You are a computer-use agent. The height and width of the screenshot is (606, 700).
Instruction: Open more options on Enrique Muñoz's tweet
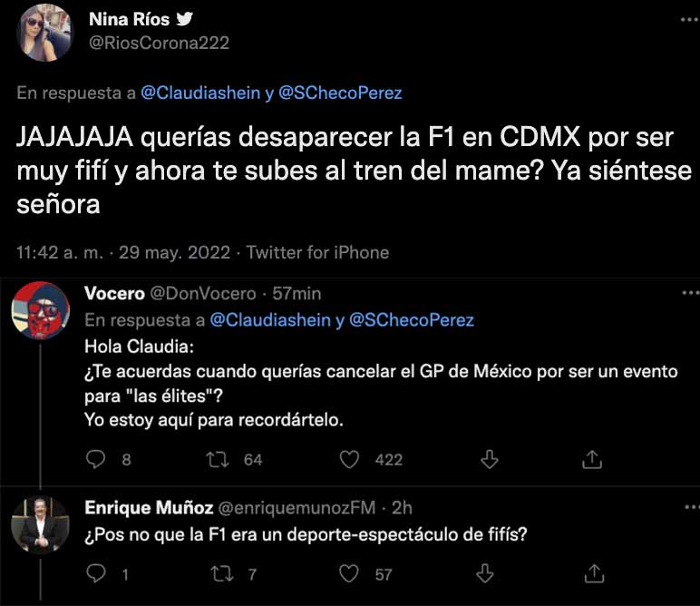coord(689,508)
